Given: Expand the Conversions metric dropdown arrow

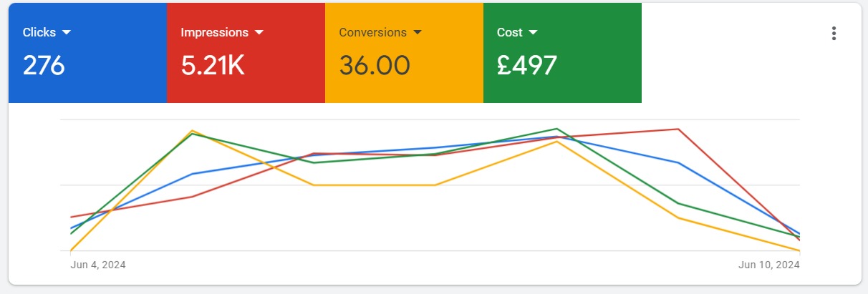Looking at the screenshot, I should [418, 33].
